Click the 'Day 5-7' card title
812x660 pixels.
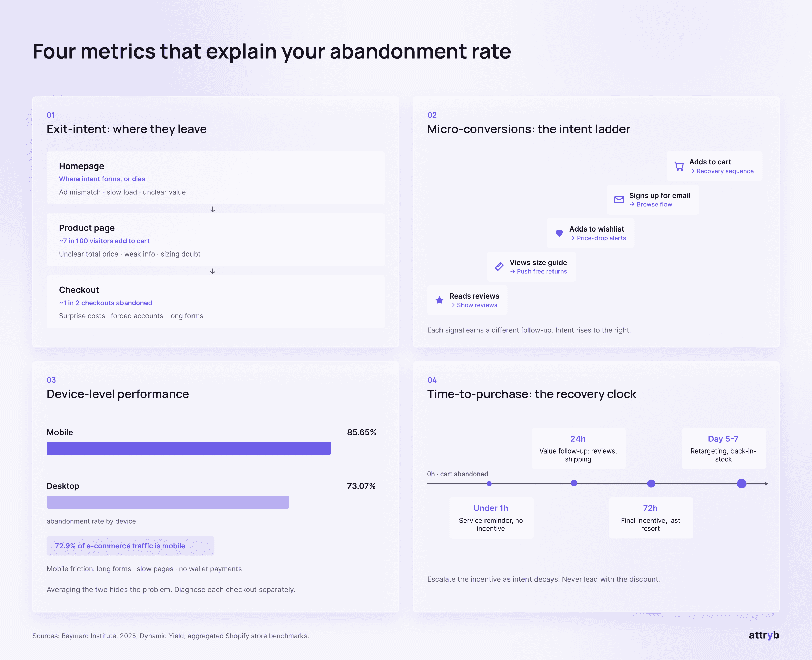(x=723, y=439)
